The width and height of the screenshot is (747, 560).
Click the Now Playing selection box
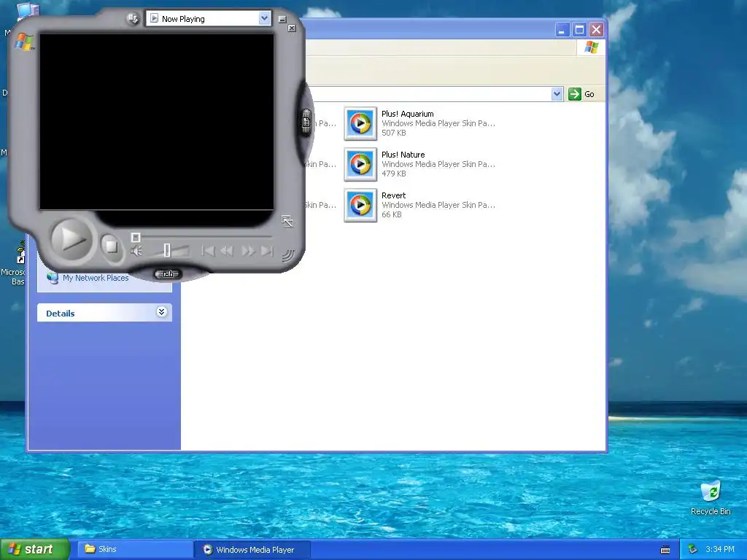[208, 18]
